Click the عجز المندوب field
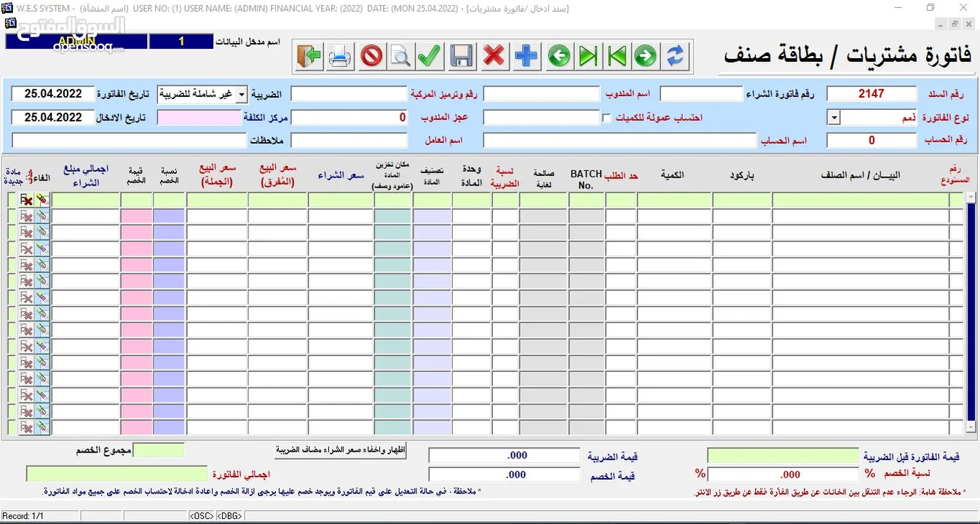This screenshot has width=980, height=524. point(349,117)
